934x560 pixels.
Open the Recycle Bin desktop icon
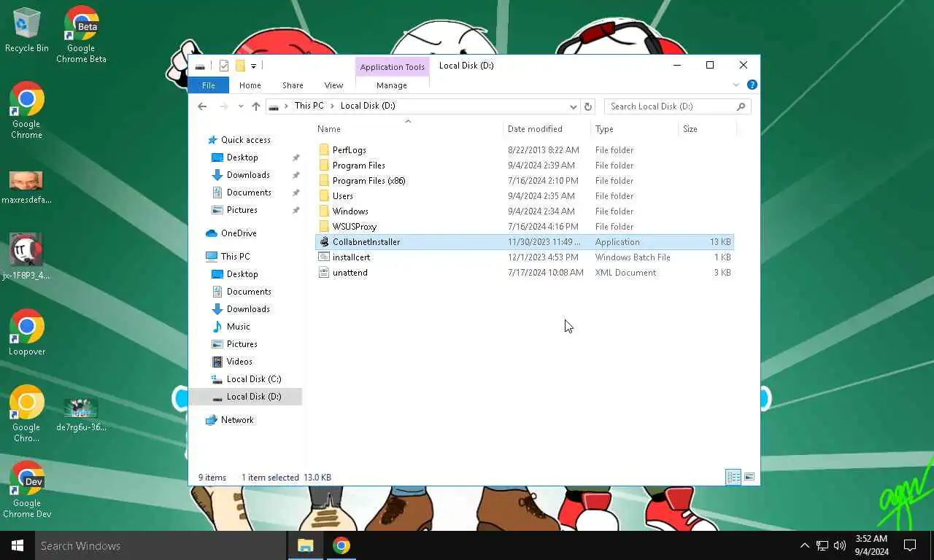[x=27, y=31]
